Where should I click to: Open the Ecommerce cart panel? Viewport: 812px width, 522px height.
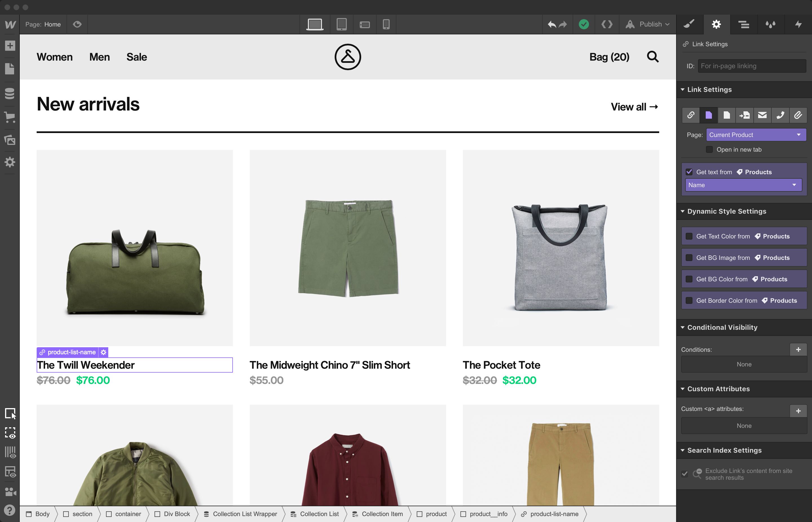[x=10, y=117]
